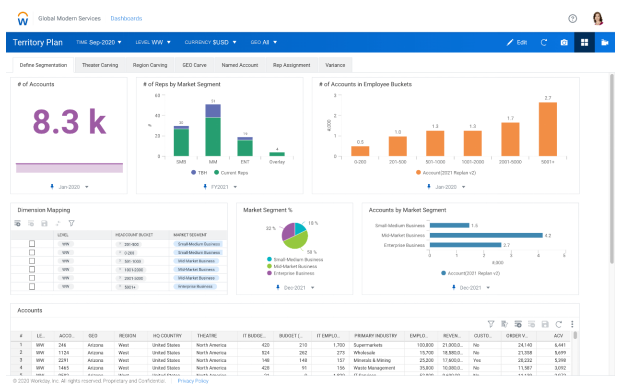Viewport: 620px width, 384px height.
Task: Expand the GEO All dropdown
Action: point(264,42)
